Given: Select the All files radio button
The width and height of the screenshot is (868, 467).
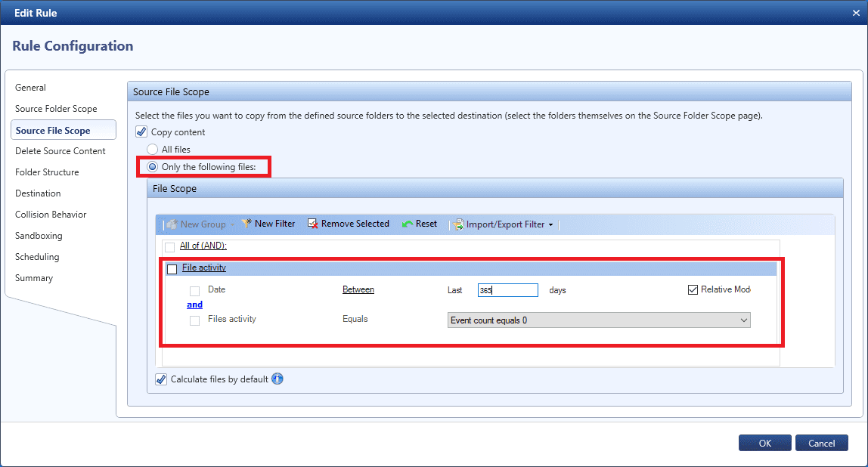Looking at the screenshot, I should [x=152, y=150].
